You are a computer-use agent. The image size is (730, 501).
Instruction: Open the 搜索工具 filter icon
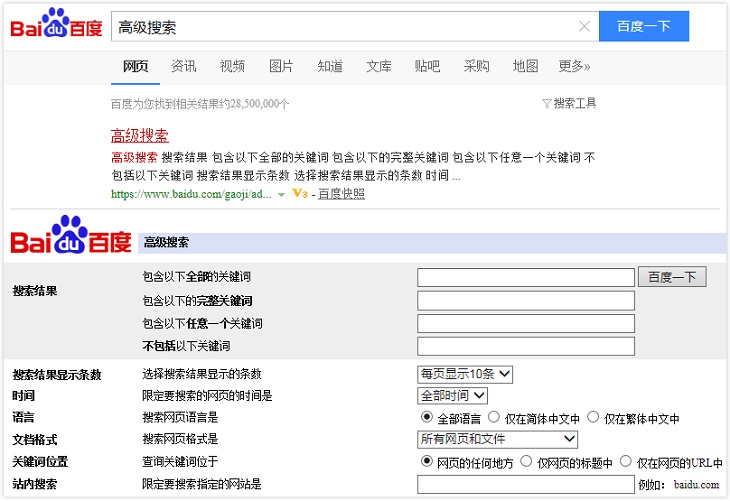pyautogui.click(x=547, y=103)
